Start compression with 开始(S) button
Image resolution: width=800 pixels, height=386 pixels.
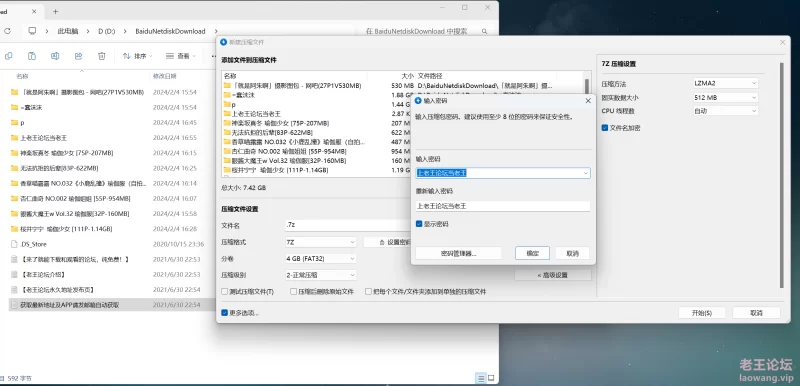[702, 313]
